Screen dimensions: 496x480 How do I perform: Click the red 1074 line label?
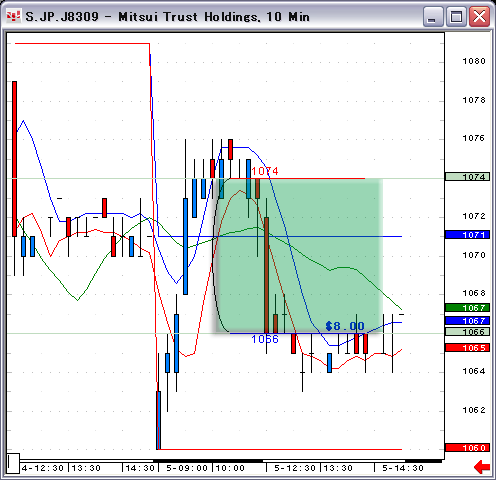[x=265, y=171]
